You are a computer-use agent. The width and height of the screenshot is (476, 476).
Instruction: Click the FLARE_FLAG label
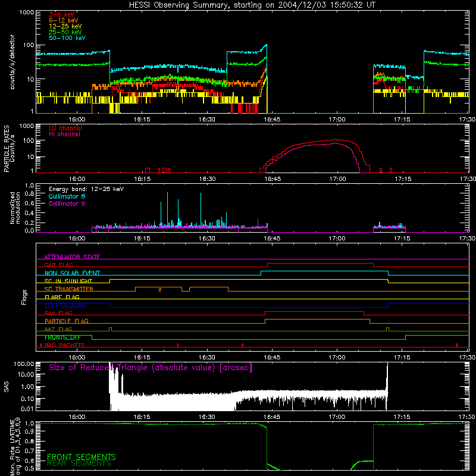(62, 297)
